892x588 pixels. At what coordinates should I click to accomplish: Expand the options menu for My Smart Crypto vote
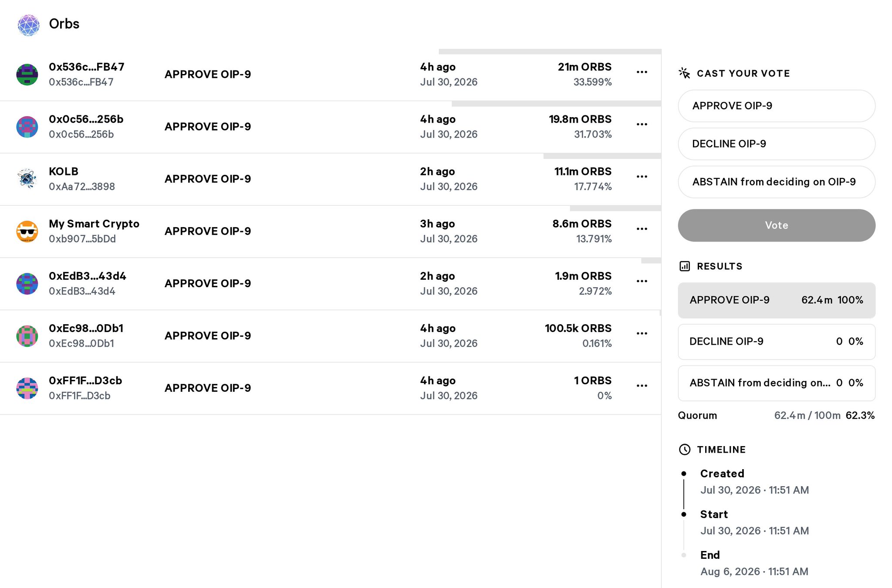pos(642,228)
